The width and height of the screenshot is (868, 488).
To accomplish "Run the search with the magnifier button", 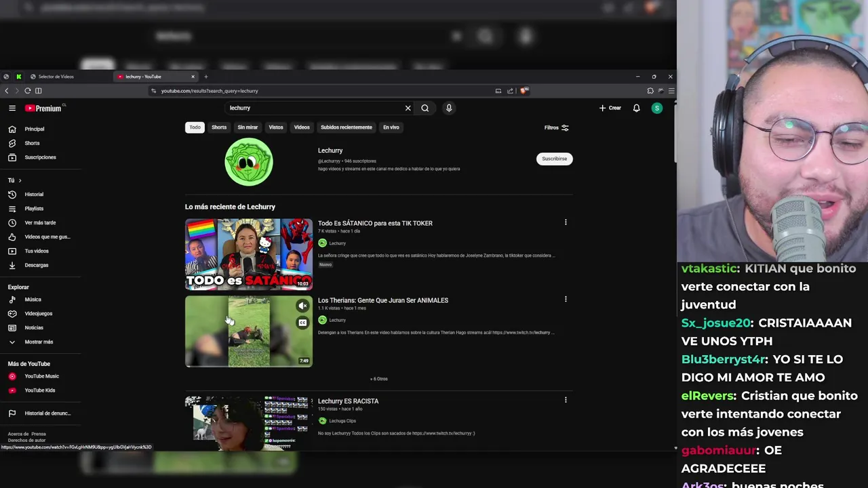I will (x=425, y=108).
